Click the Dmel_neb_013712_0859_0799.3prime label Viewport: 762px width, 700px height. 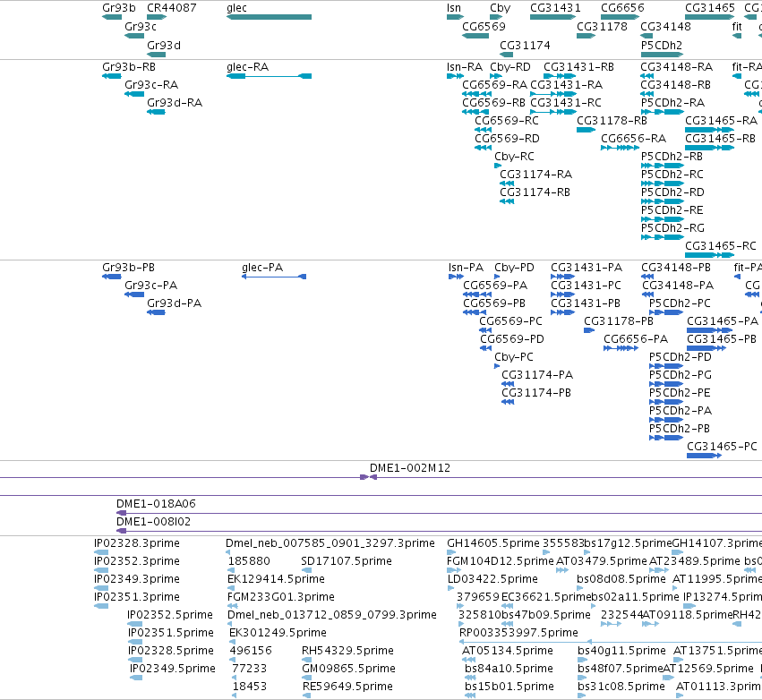(332, 615)
